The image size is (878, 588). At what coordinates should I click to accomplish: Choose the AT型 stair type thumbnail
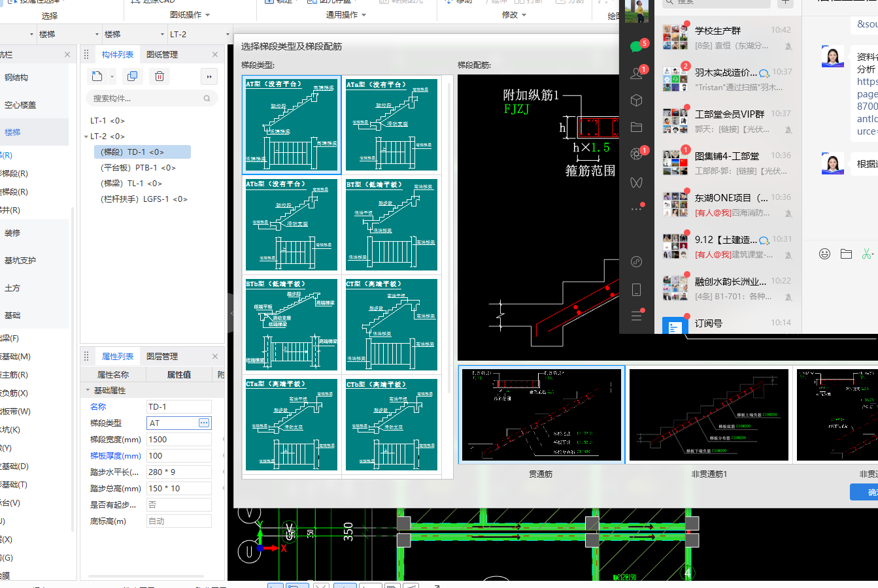[292, 125]
